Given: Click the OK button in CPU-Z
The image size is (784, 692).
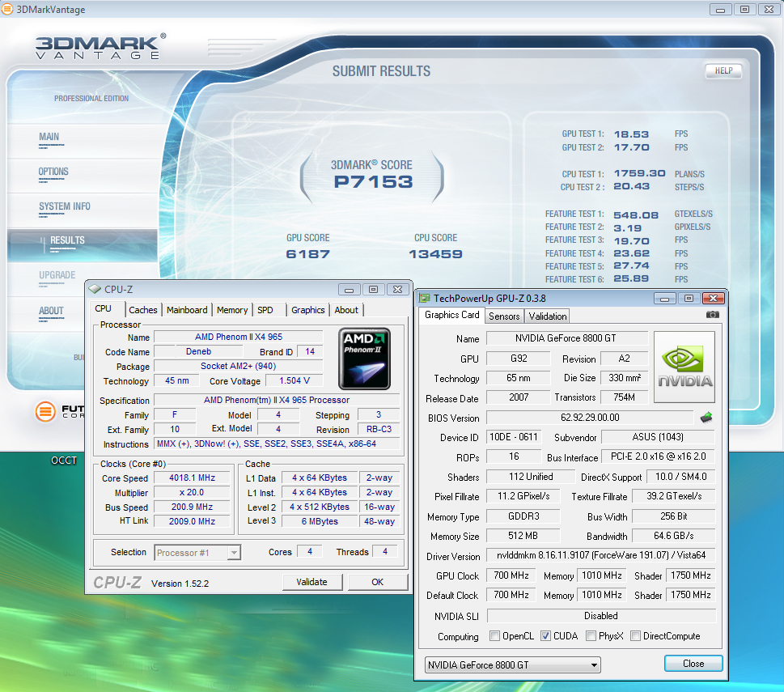Looking at the screenshot, I should [x=378, y=582].
